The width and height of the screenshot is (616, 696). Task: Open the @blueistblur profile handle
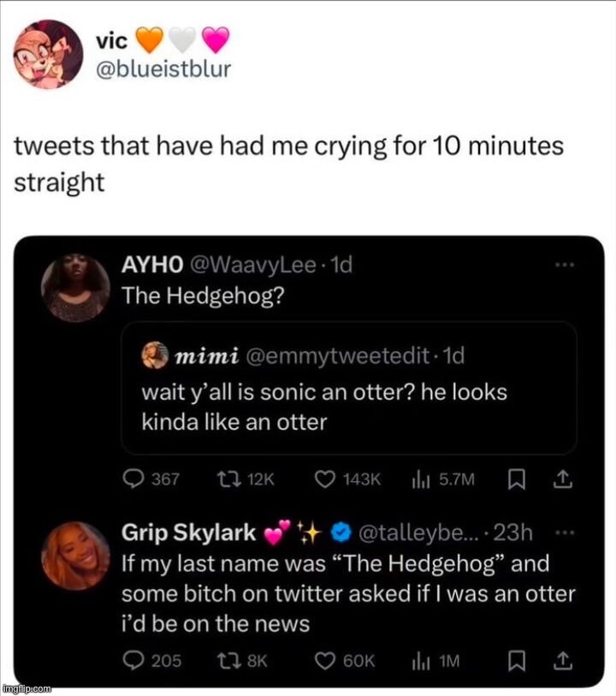[163, 69]
